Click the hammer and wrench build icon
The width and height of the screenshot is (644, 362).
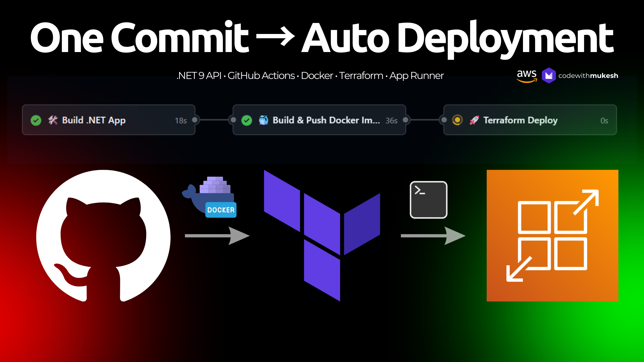53,120
